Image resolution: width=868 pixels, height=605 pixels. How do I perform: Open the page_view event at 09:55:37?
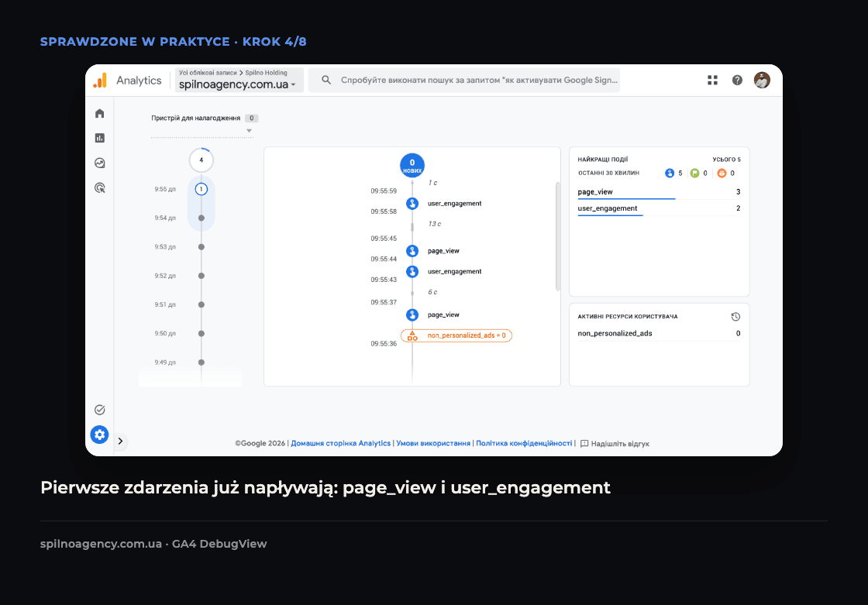point(433,315)
